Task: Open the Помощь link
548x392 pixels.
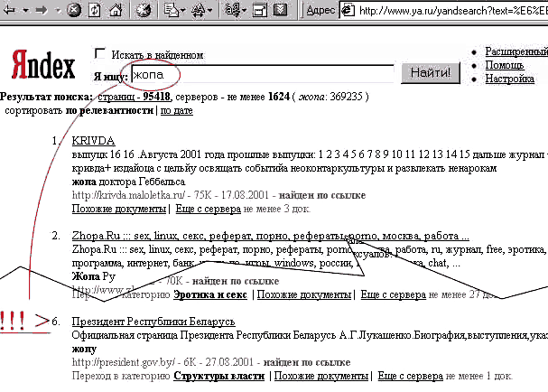Action: click(x=505, y=65)
